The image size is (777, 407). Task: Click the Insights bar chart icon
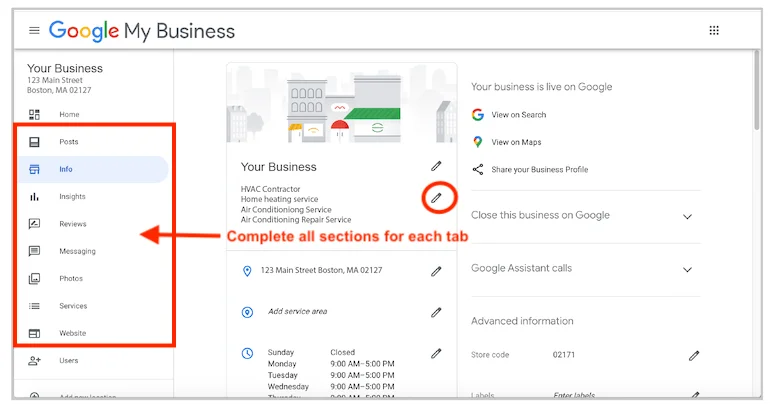point(34,197)
